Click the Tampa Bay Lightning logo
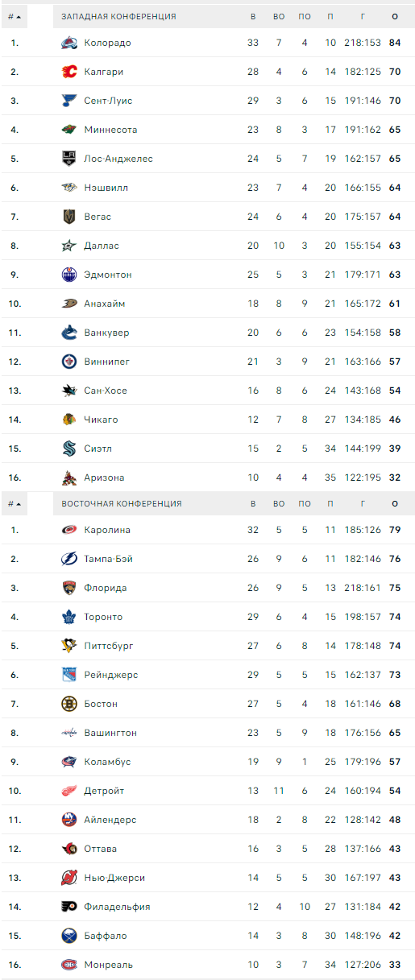 (x=69, y=559)
